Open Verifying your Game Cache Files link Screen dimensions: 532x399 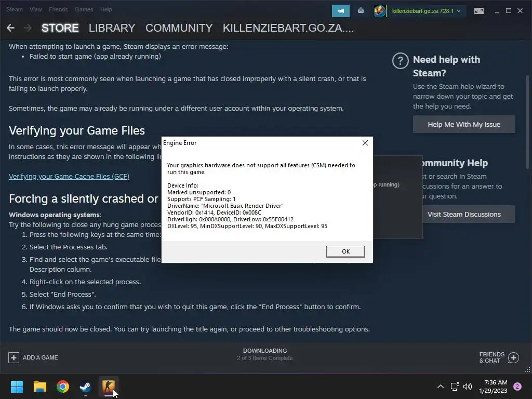(69, 177)
